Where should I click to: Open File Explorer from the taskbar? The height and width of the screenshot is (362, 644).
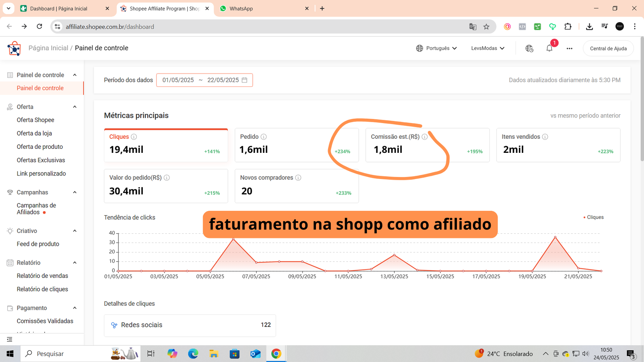pyautogui.click(x=214, y=354)
